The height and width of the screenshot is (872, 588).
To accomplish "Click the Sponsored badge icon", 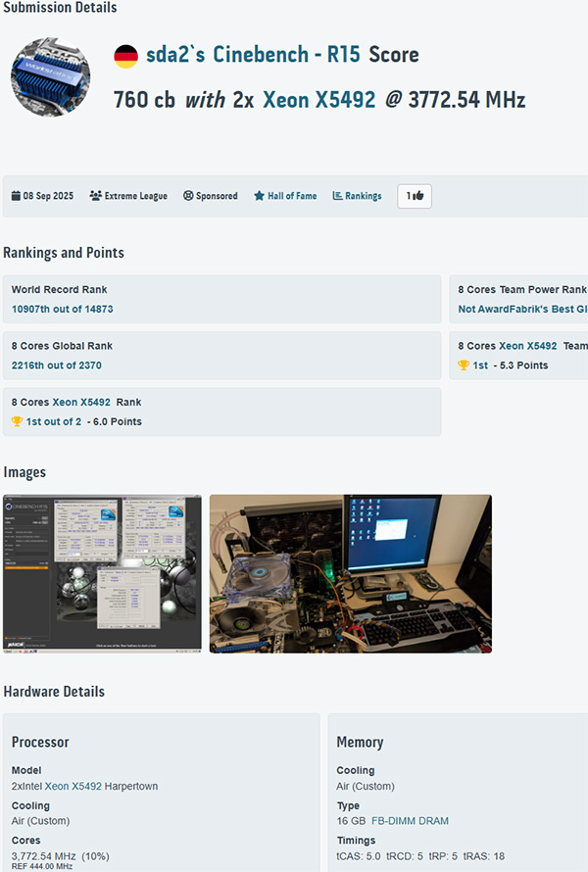I will [188, 196].
